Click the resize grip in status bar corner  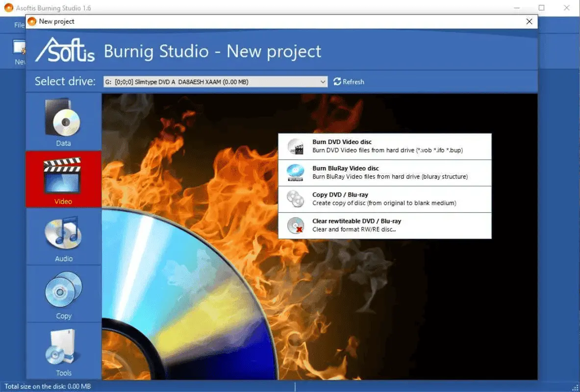coord(575,387)
